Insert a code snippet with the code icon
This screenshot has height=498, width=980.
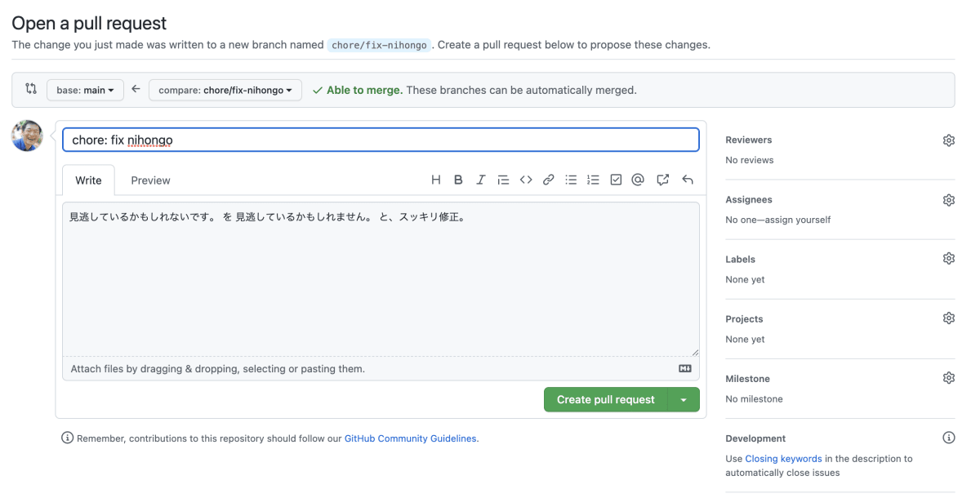tap(526, 180)
